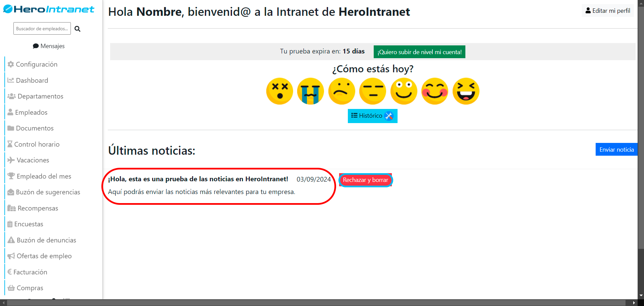The width and height of the screenshot is (644, 306).
Task: Select the crying mood emoji
Action: coord(311,91)
